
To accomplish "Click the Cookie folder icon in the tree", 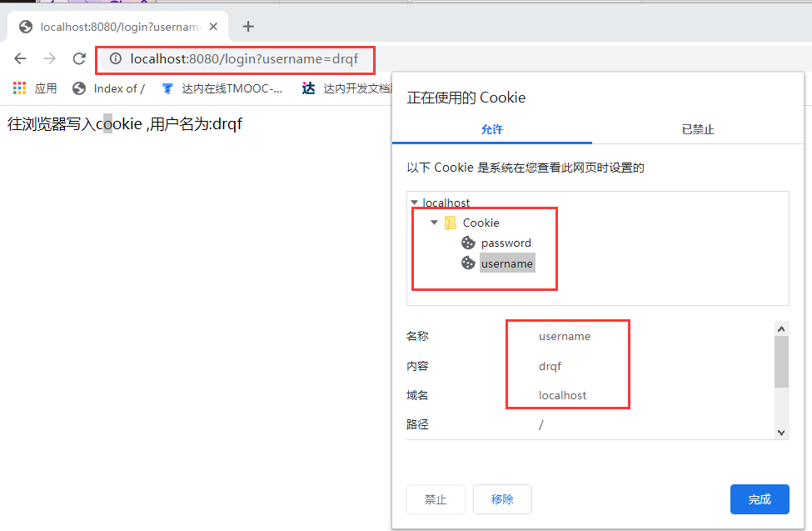I will [x=452, y=223].
